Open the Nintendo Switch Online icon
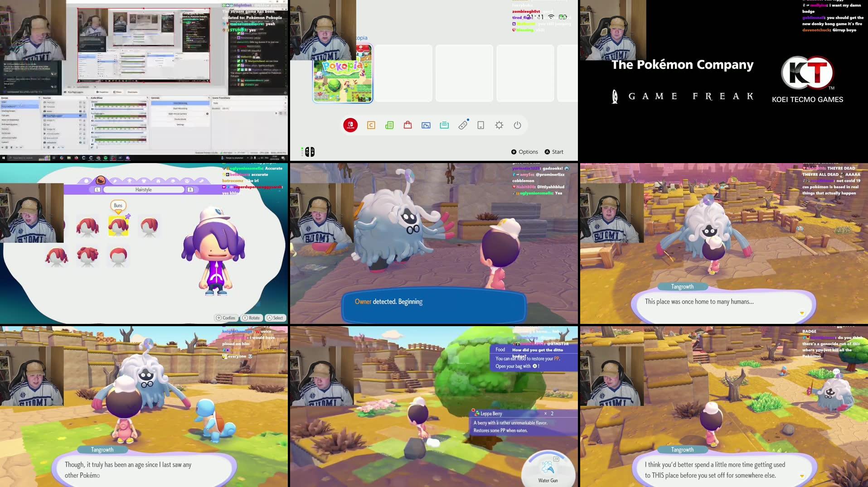The image size is (868, 487). click(350, 125)
